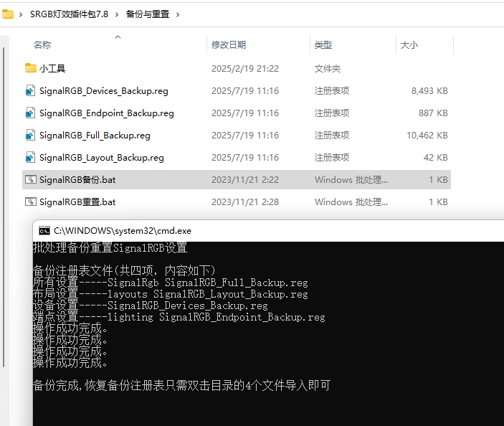The width and height of the screenshot is (504, 426).
Task: Click the folder icon in the address bar
Action: click(x=7, y=14)
